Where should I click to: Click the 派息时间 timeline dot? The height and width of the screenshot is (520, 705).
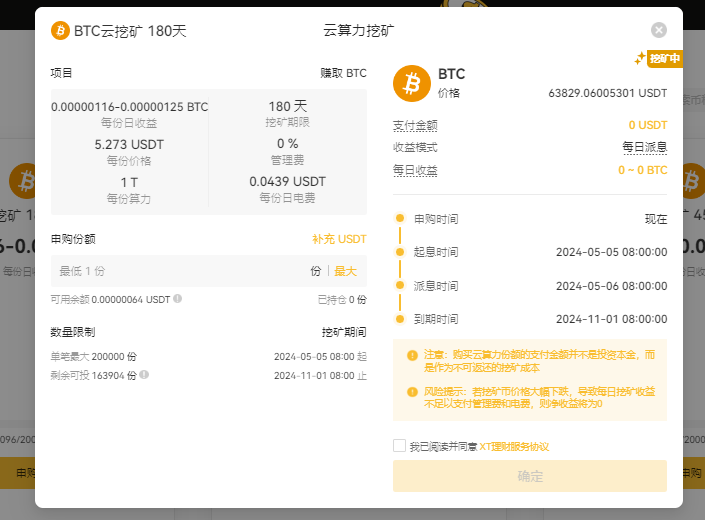click(400, 285)
